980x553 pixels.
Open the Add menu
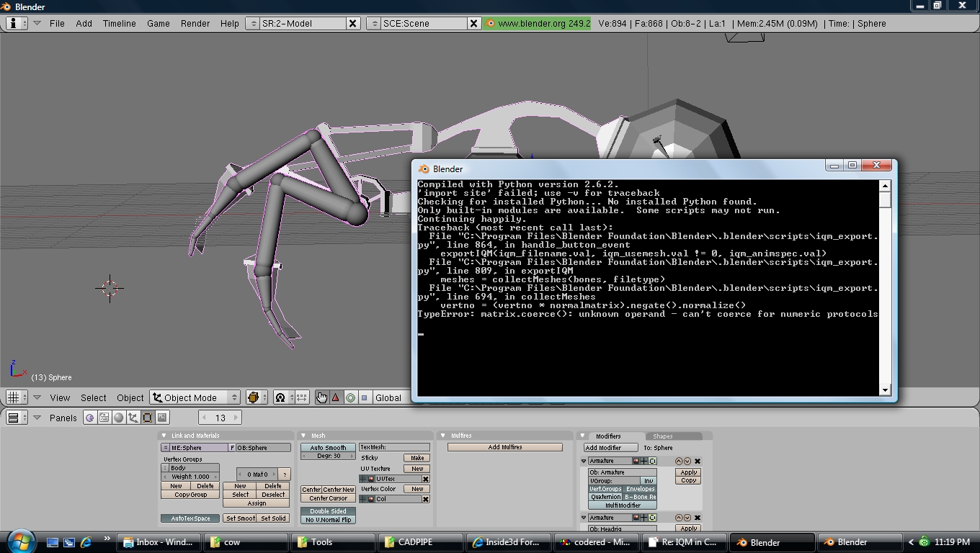coord(84,23)
